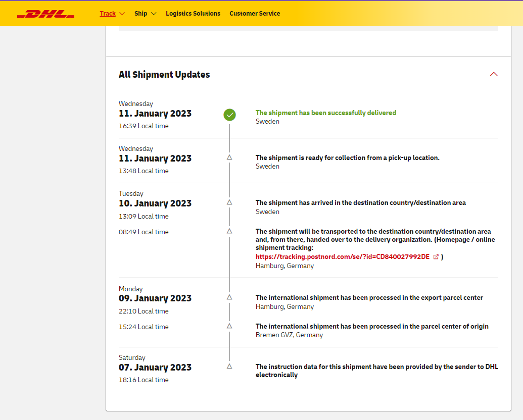Click the Ship chevron arrow

pyautogui.click(x=154, y=14)
